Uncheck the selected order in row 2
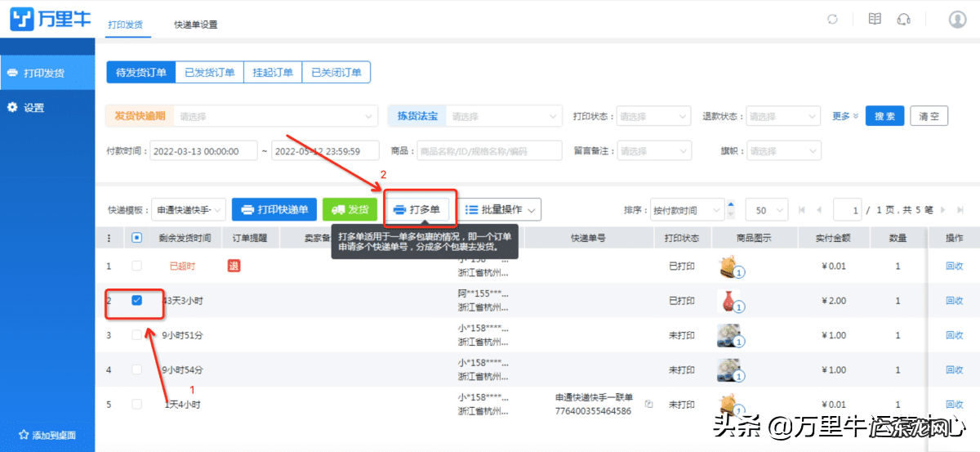The height and width of the screenshot is (452, 980). click(136, 301)
